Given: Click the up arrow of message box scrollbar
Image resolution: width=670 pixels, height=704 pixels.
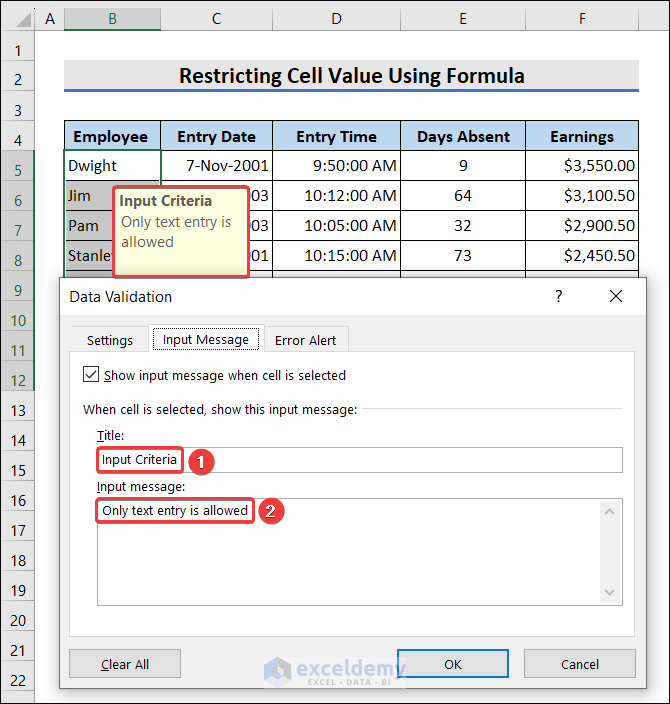Looking at the screenshot, I should pyautogui.click(x=609, y=511).
